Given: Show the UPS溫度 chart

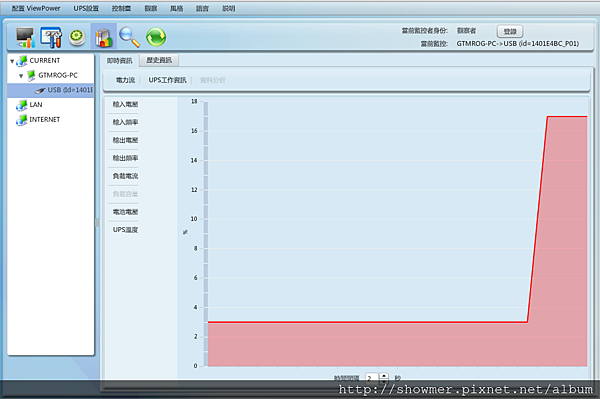Looking at the screenshot, I should [125, 230].
